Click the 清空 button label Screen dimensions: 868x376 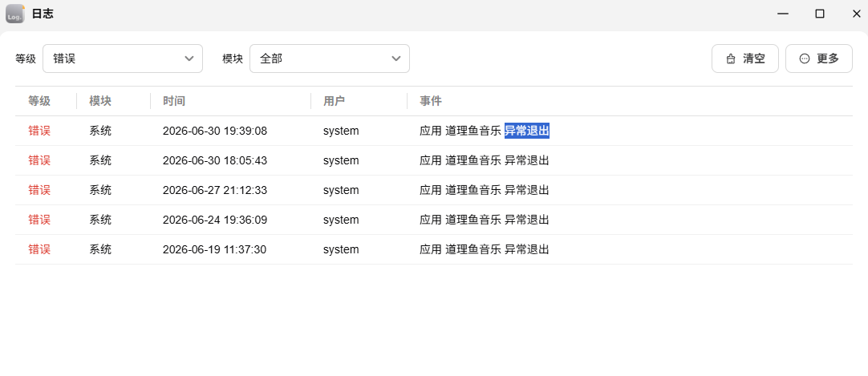754,59
